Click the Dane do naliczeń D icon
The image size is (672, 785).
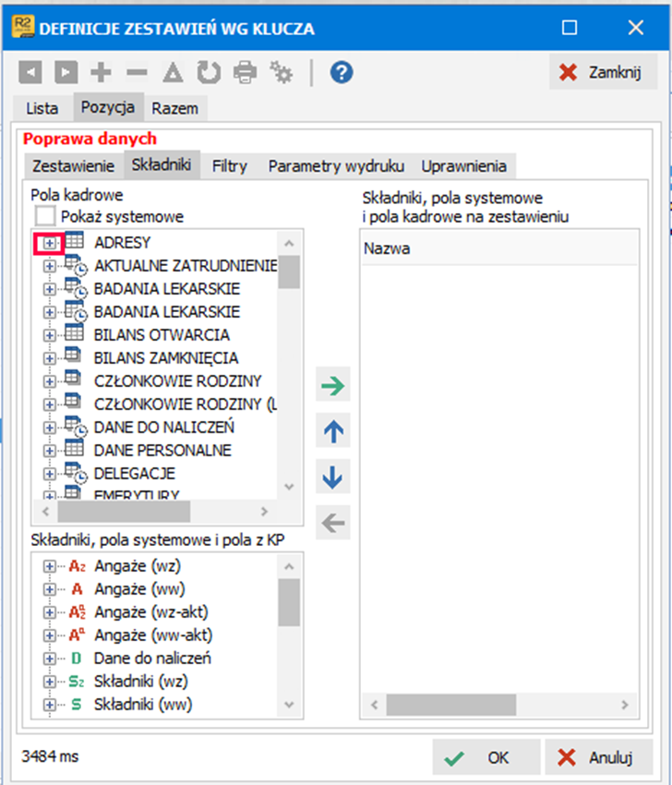coord(76,658)
